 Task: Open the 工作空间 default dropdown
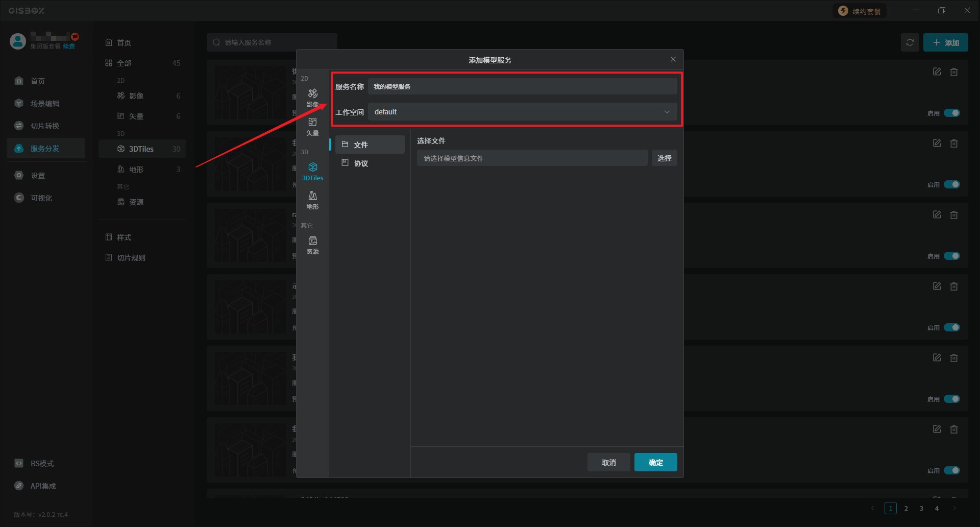(x=522, y=112)
